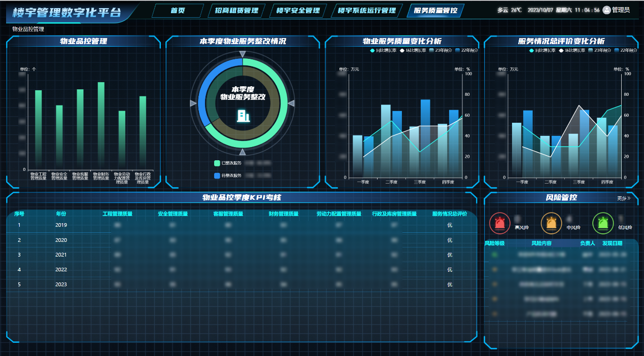Click the right triangle marker on the donut ring
644x356 pixels.
(291, 103)
